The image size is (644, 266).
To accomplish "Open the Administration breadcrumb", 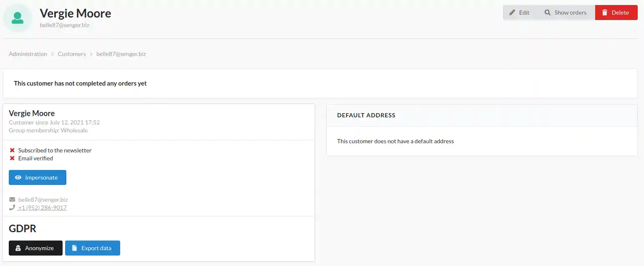I will click(x=28, y=54).
